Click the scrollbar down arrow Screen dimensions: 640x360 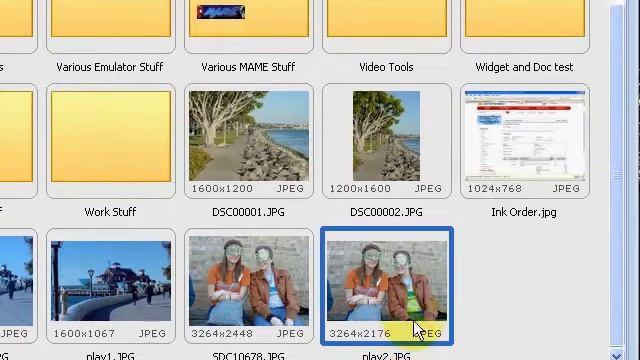click(617, 355)
